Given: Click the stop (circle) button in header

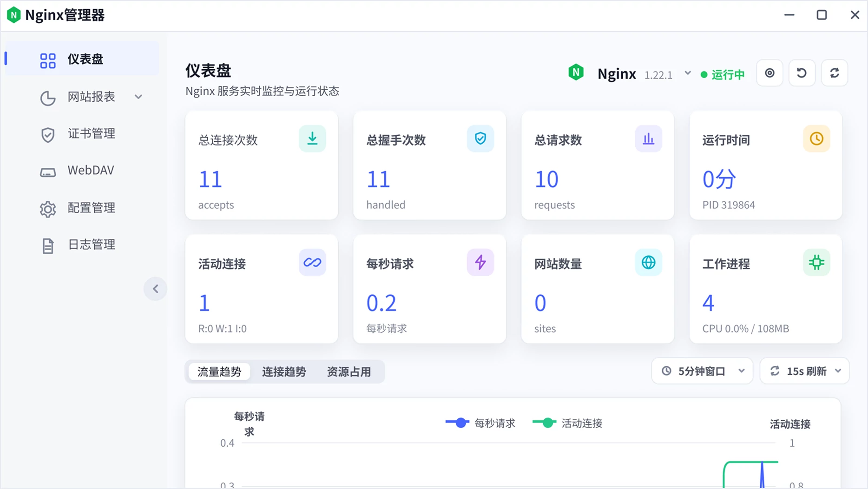Looking at the screenshot, I should [770, 73].
